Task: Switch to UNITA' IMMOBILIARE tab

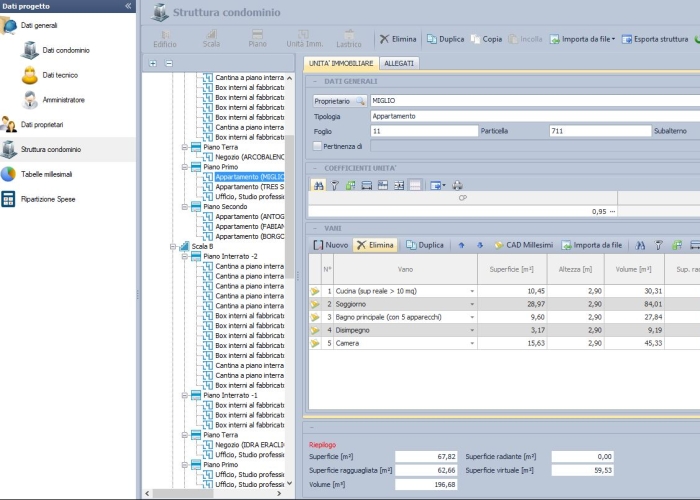Action: point(341,63)
